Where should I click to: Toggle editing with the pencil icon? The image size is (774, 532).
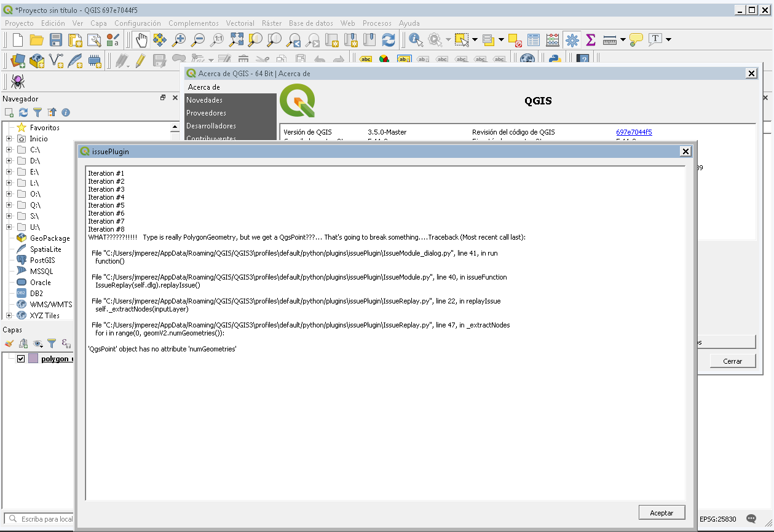[141, 60]
